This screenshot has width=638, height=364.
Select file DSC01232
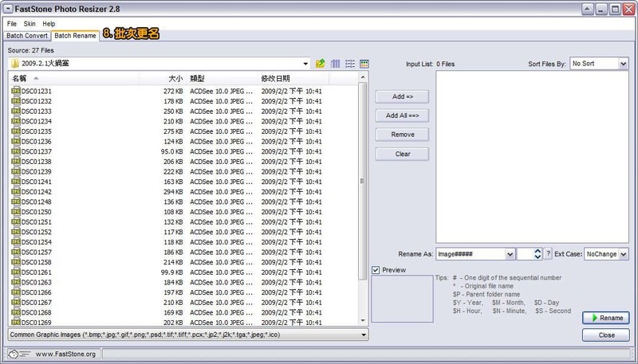[x=36, y=101]
